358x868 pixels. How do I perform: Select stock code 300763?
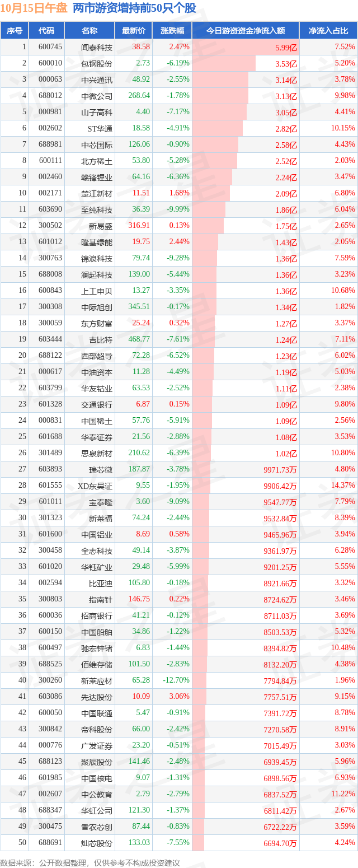(x=51, y=258)
